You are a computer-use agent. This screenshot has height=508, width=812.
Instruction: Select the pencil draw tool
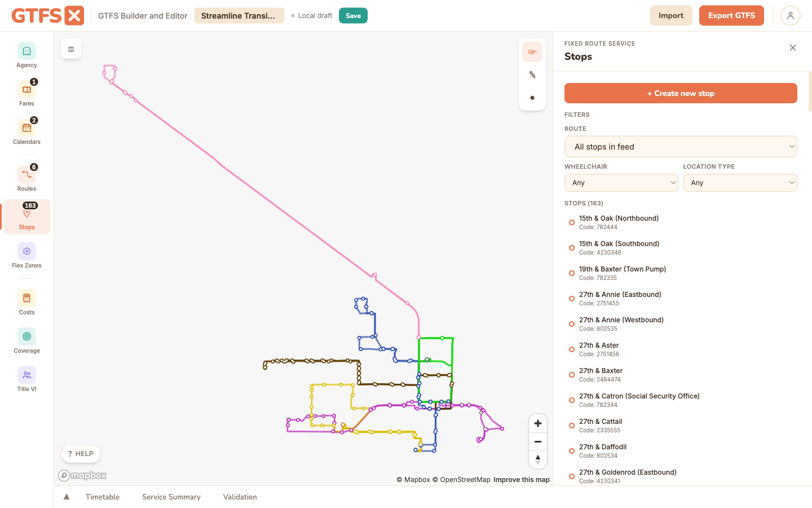coord(532,75)
